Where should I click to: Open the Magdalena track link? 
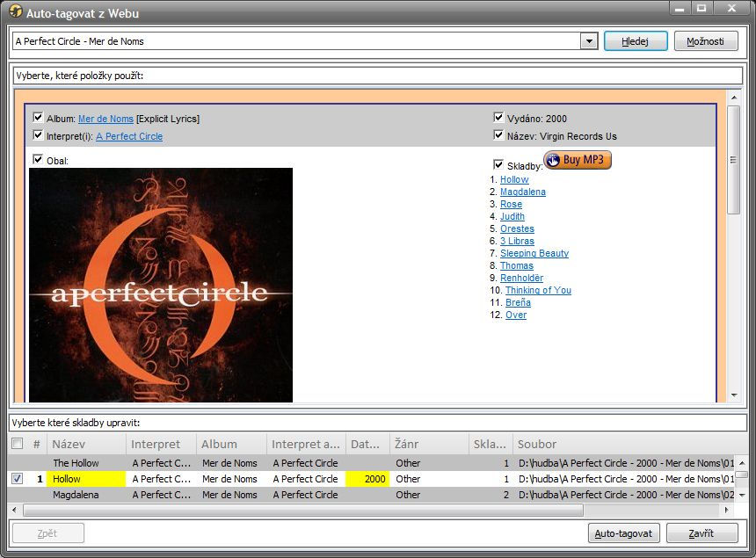tap(523, 192)
